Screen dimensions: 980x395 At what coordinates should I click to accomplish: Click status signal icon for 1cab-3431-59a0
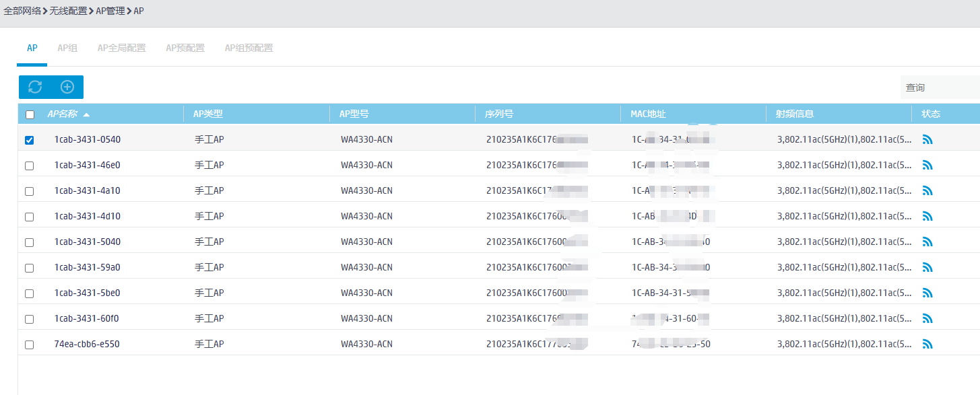[x=927, y=268]
